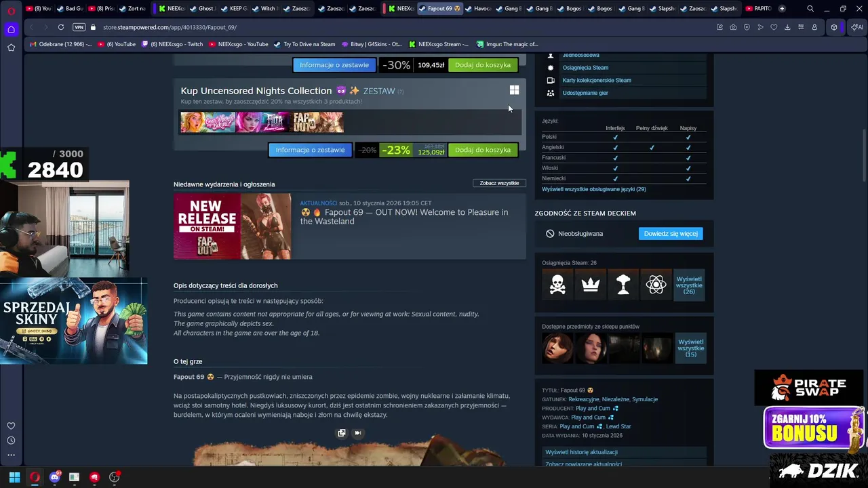The height and width of the screenshot is (488, 868).
Task: Open first bundle game thumbnail
Action: coord(208,122)
